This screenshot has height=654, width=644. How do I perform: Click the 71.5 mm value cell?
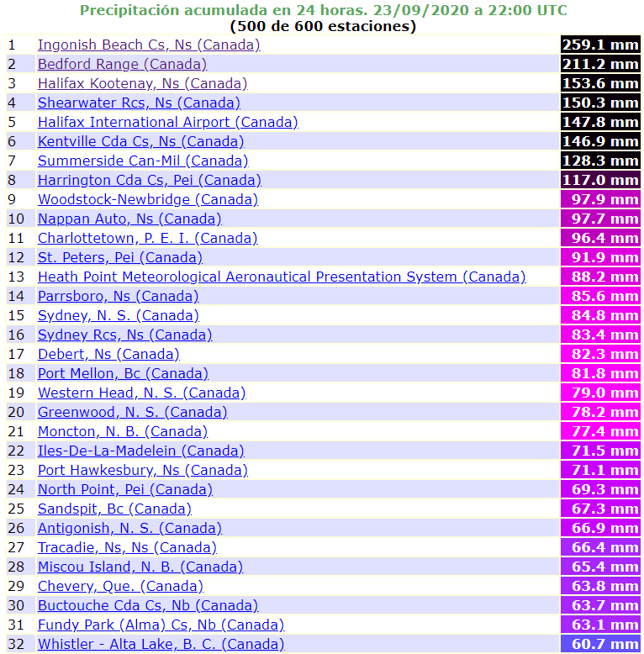[600, 451]
